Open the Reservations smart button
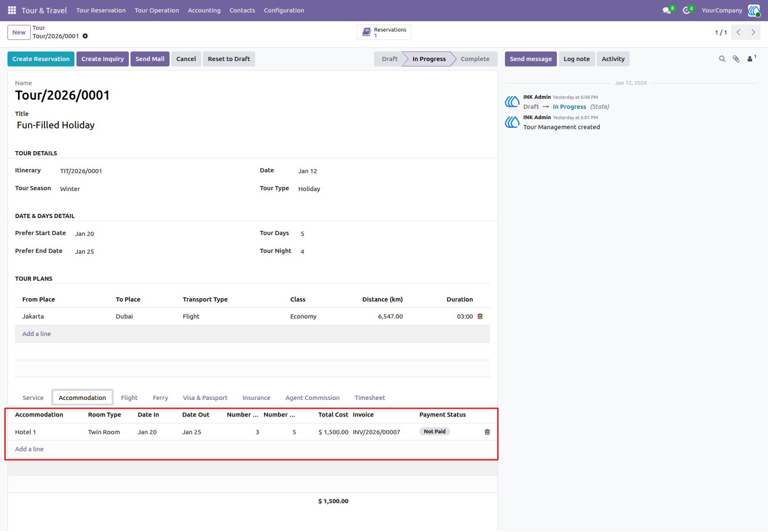This screenshot has width=768, height=532. (384, 32)
